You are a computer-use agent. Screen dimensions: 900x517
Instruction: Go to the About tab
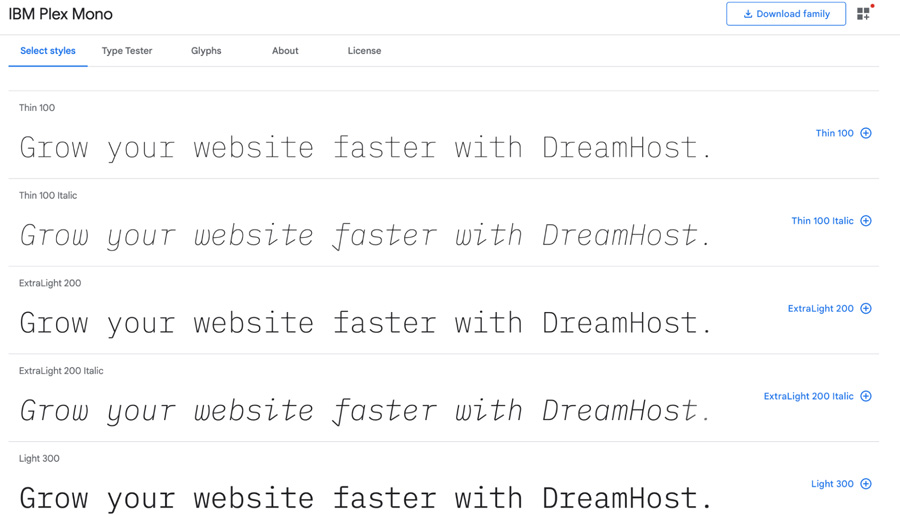coord(285,50)
